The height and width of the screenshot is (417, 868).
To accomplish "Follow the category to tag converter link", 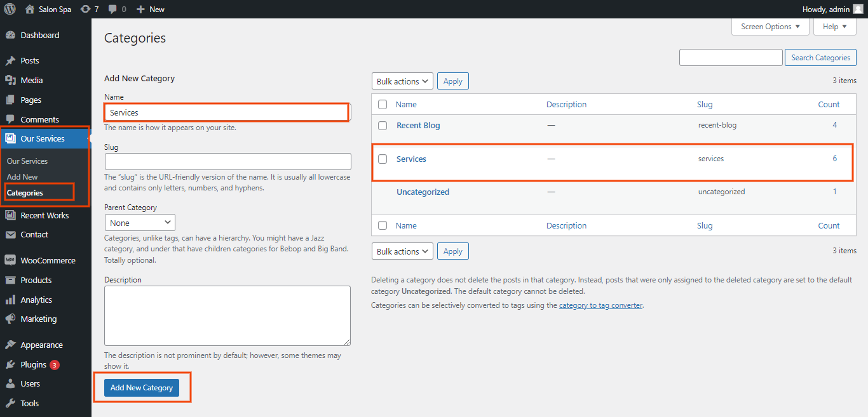I will 600,305.
